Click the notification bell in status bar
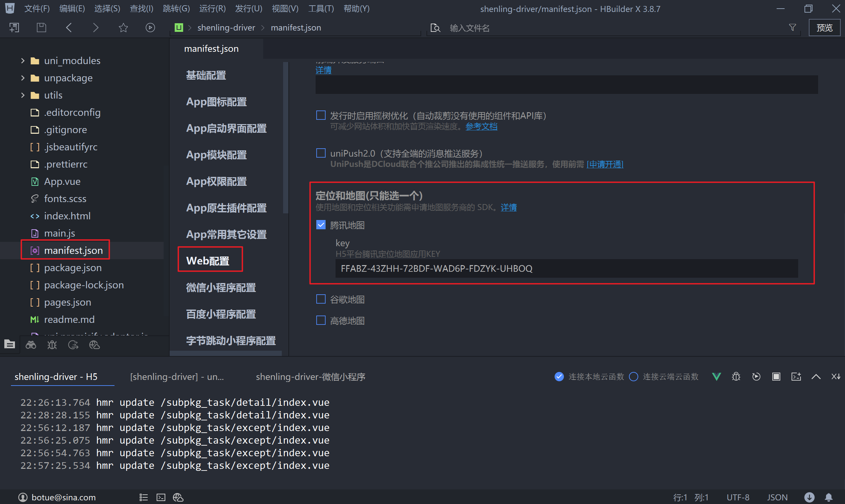The image size is (845, 504). (829, 497)
